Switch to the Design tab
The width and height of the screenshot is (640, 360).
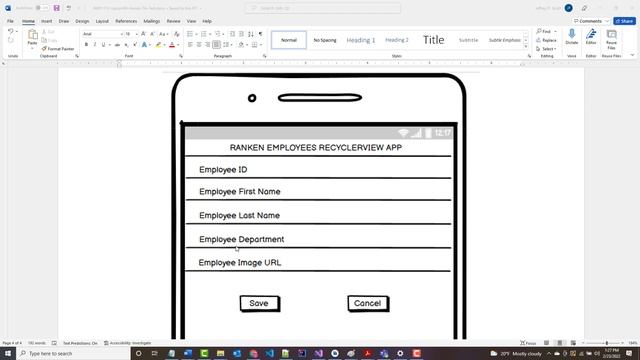coord(82,21)
